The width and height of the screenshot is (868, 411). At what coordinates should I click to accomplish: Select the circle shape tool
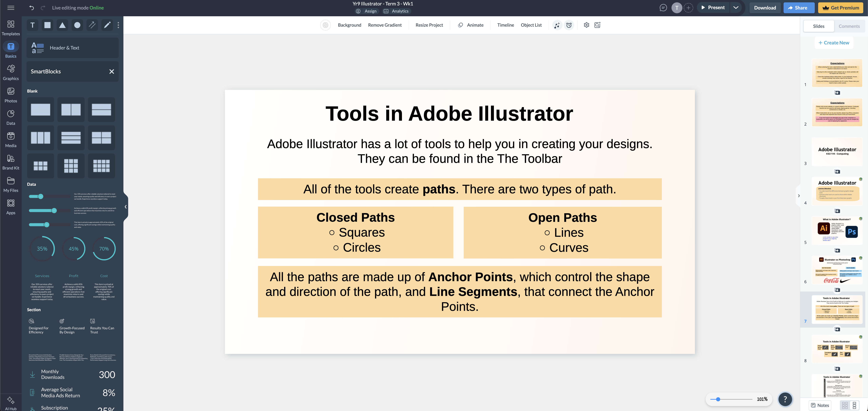77,25
